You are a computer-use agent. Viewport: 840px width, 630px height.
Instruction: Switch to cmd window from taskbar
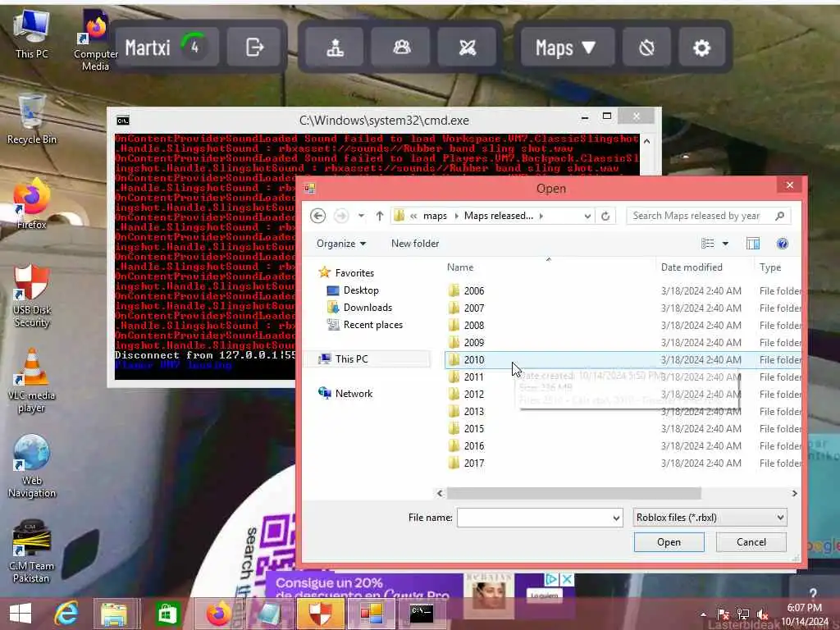[x=422, y=614]
